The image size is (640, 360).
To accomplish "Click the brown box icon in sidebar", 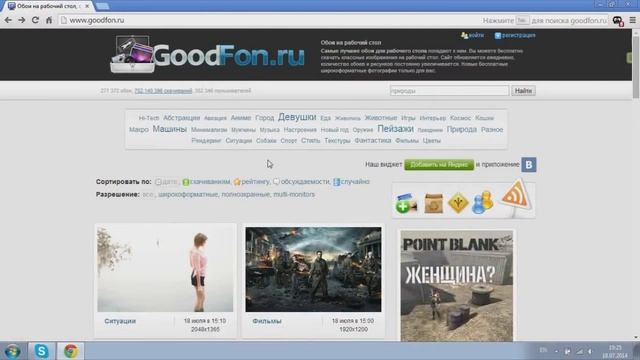I will (x=433, y=203).
